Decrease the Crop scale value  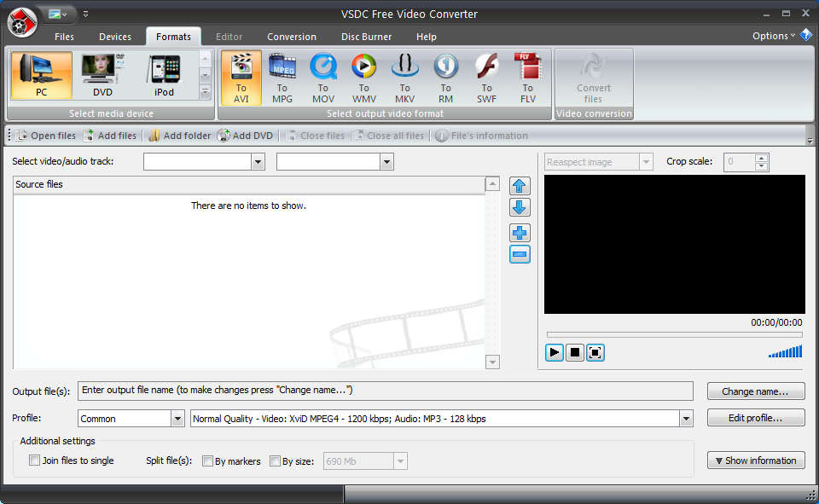762,166
